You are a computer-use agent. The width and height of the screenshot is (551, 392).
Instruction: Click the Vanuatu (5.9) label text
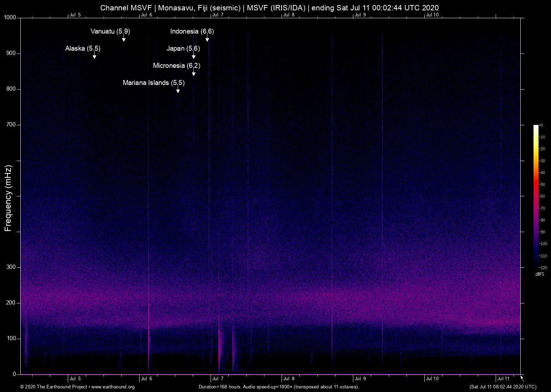pos(110,31)
